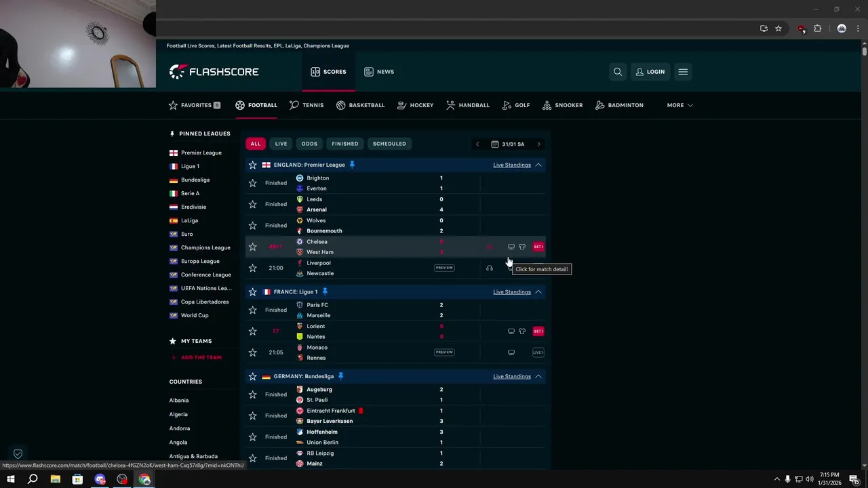Select HOCKEY sport tab
The width and height of the screenshot is (868, 488).
415,105
